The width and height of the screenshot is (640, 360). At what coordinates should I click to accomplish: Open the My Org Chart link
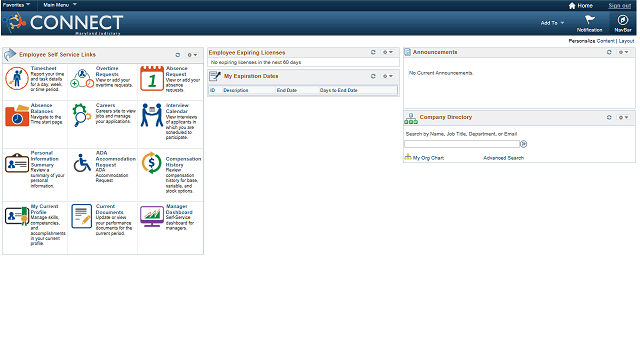tap(428, 158)
